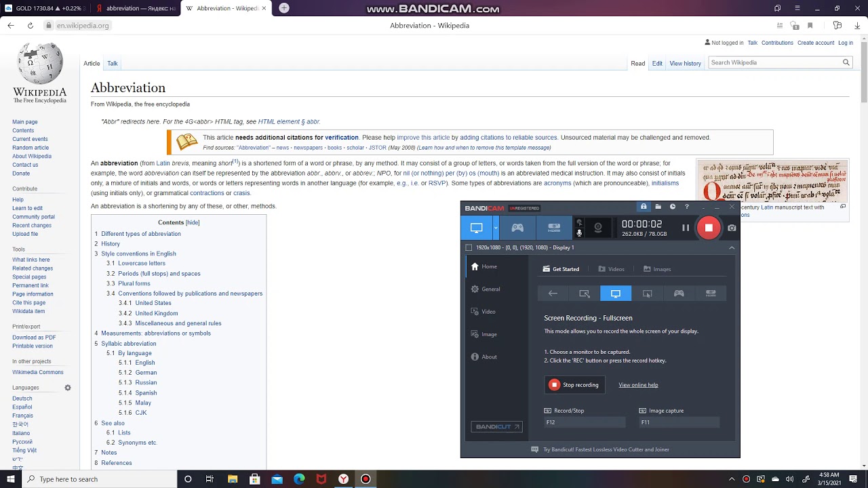Open Bandicam help question mark
The width and height of the screenshot is (868, 488).
point(687,207)
